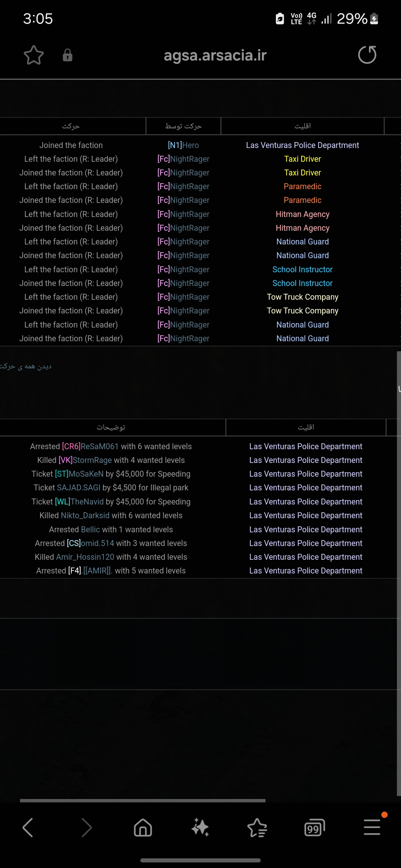Open [N1]Hero player profile
The width and height of the screenshot is (401, 868).
[x=183, y=145]
